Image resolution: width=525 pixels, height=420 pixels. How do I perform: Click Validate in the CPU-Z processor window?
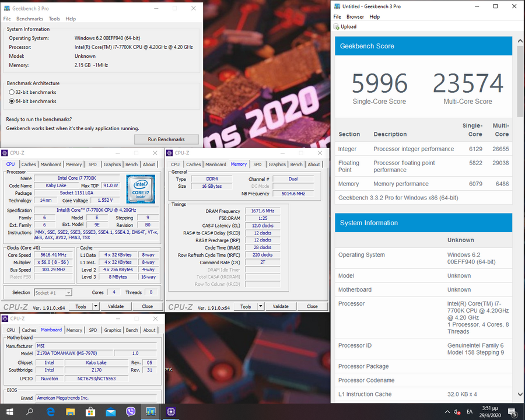click(x=116, y=306)
